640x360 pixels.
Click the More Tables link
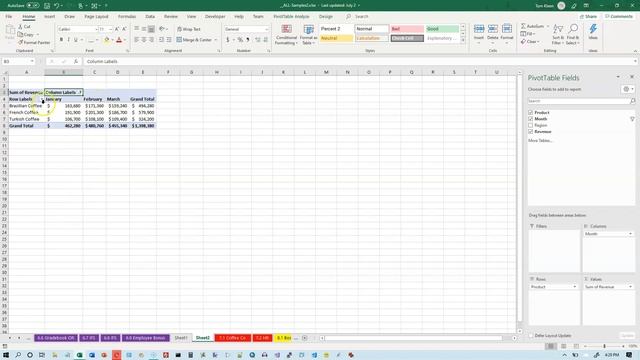[x=540, y=140]
